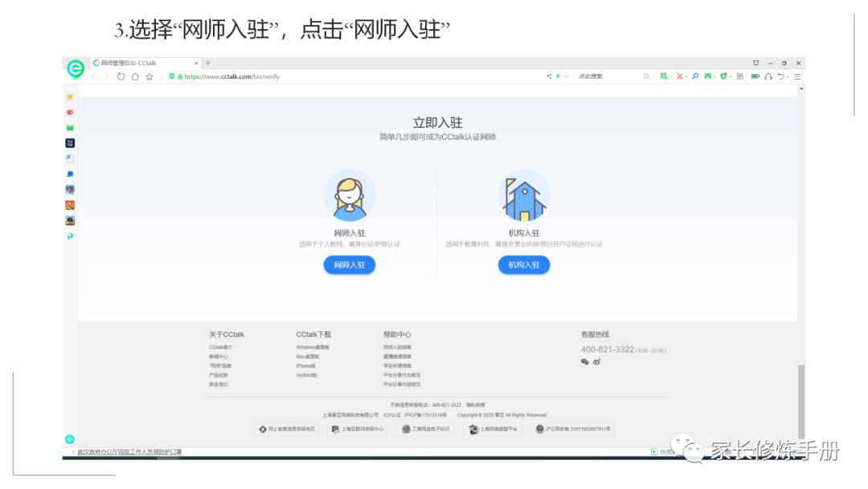
Task: Open the Weibo icon in sidebar
Action: point(70,112)
